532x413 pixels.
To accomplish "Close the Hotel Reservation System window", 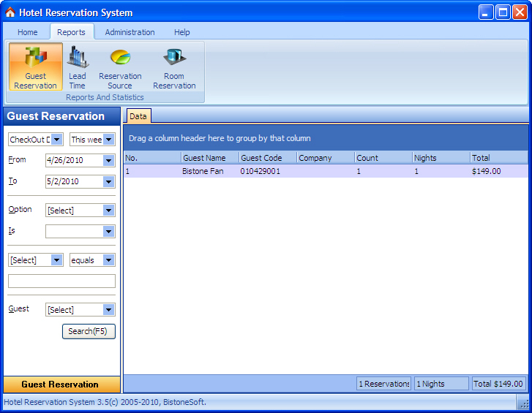I will pyautogui.click(x=520, y=12).
